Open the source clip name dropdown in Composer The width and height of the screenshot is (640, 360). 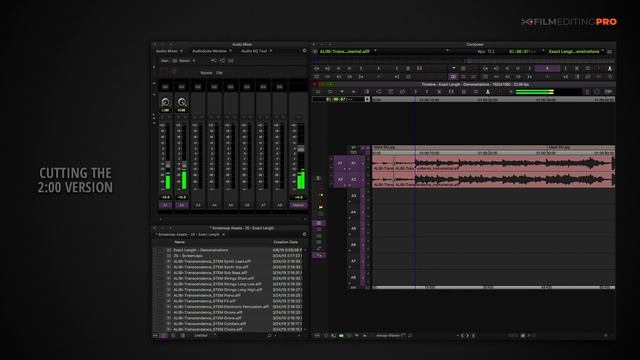point(347,51)
